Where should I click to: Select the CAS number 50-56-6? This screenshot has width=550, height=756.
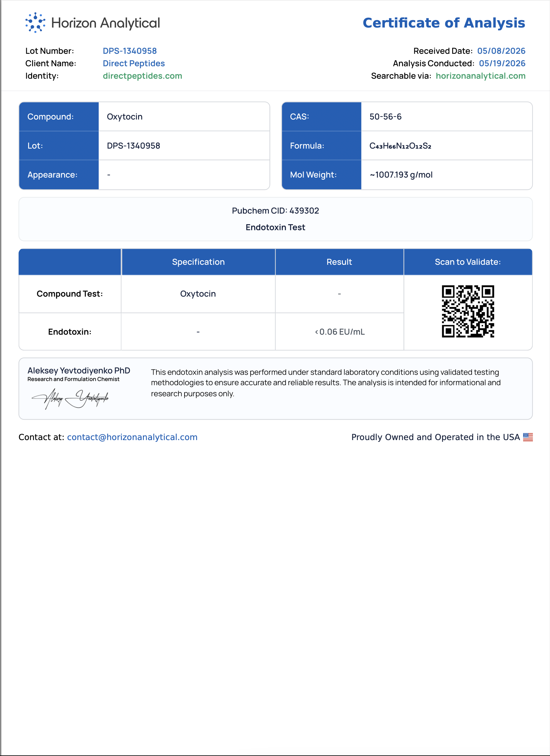click(x=385, y=117)
